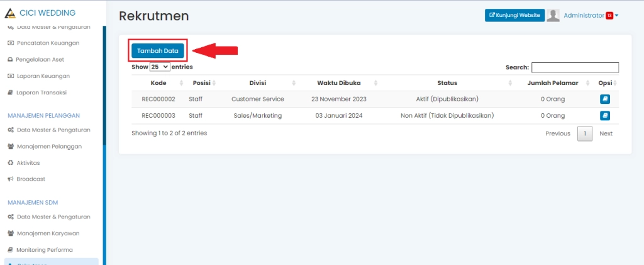Open the Kunjungi Website link button
The width and height of the screenshot is (644, 265).
pos(514,16)
